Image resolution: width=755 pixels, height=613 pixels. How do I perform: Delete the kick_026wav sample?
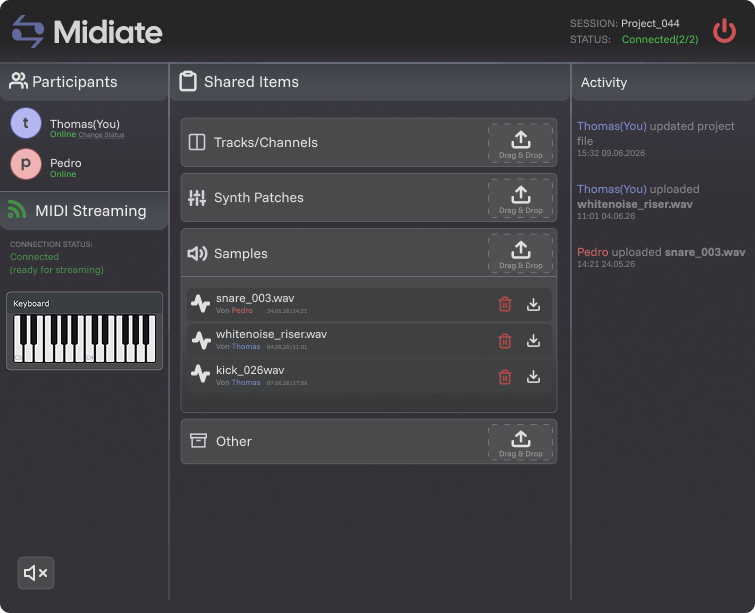tap(505, 377)
